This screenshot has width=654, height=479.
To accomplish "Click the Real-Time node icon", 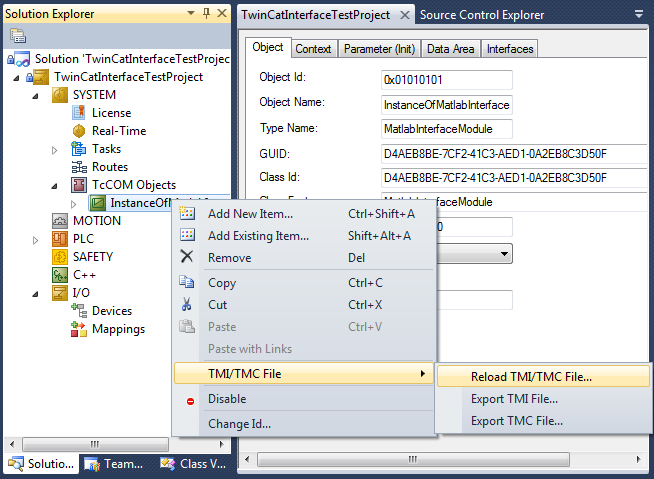I will (78, 131).
